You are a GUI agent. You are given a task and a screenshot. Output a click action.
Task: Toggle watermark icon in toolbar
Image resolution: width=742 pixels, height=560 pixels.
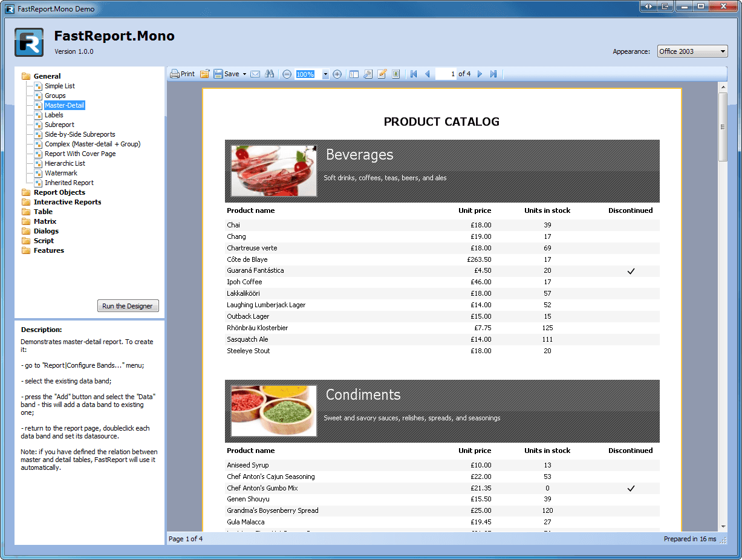[396, 74]
